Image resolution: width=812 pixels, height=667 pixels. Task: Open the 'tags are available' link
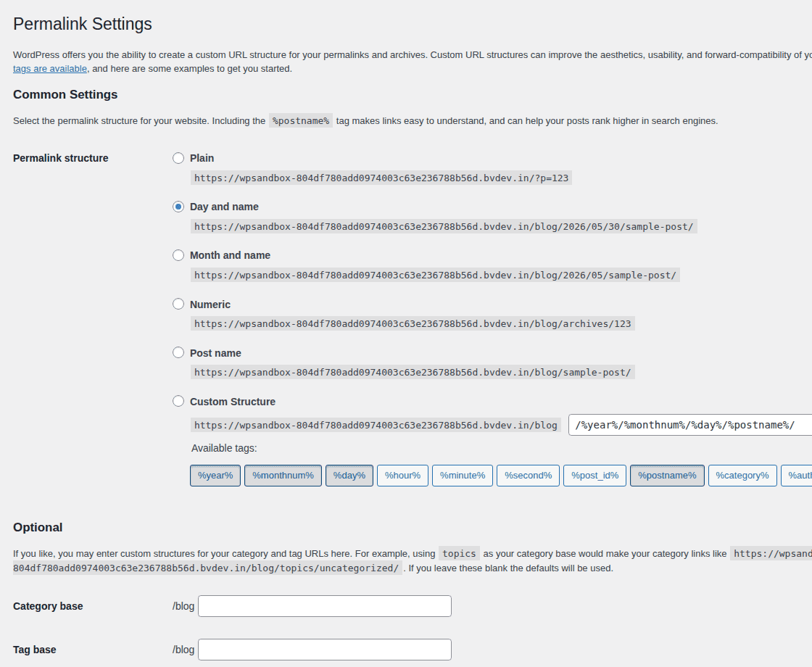click(x=50, y=69)
